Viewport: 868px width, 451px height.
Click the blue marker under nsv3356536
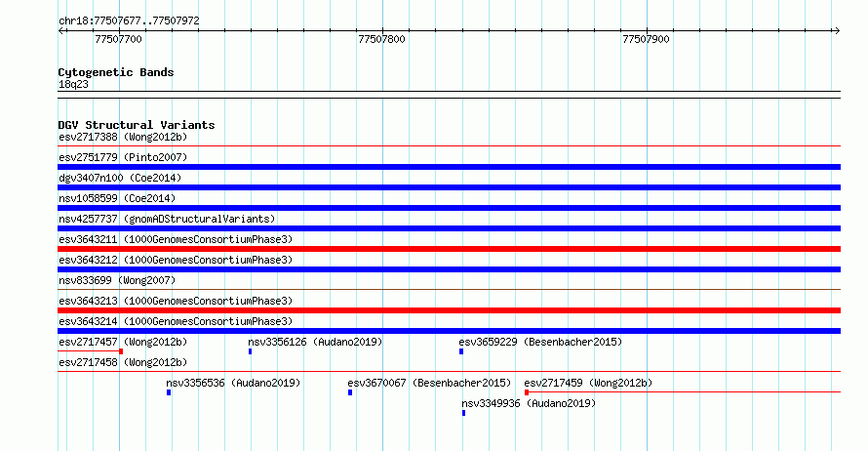click(x=169, y=392)
